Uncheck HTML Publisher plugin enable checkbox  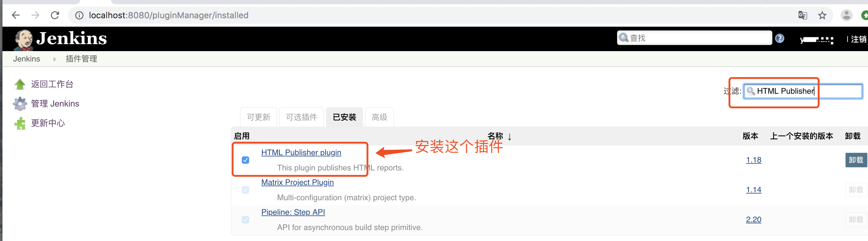coord(245,160)
